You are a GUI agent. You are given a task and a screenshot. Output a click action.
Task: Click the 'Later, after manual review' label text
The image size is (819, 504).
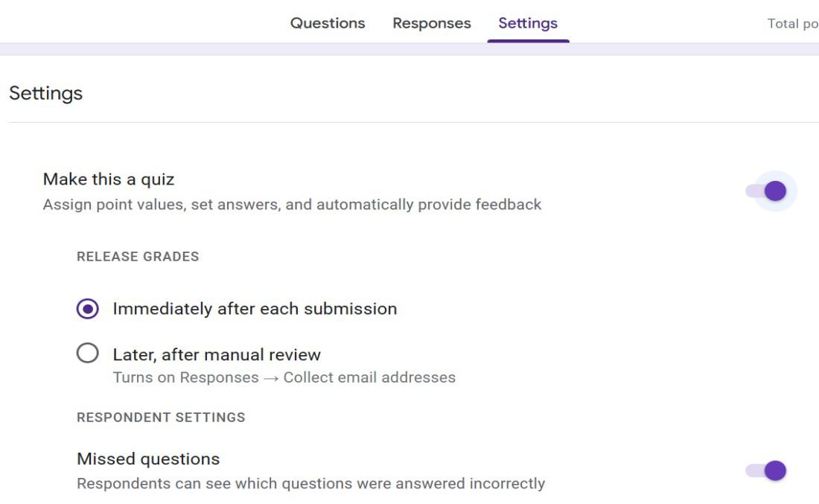217,354
